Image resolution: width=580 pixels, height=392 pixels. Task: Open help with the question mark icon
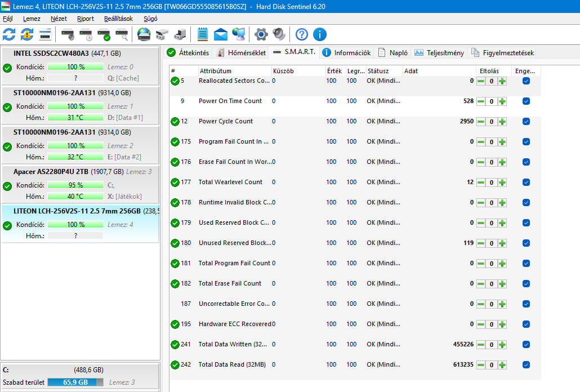coord(302,35)
